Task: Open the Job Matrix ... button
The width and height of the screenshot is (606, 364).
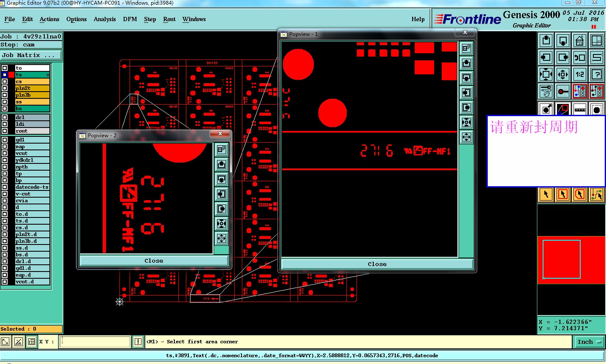Action: (x=31, y=55)
